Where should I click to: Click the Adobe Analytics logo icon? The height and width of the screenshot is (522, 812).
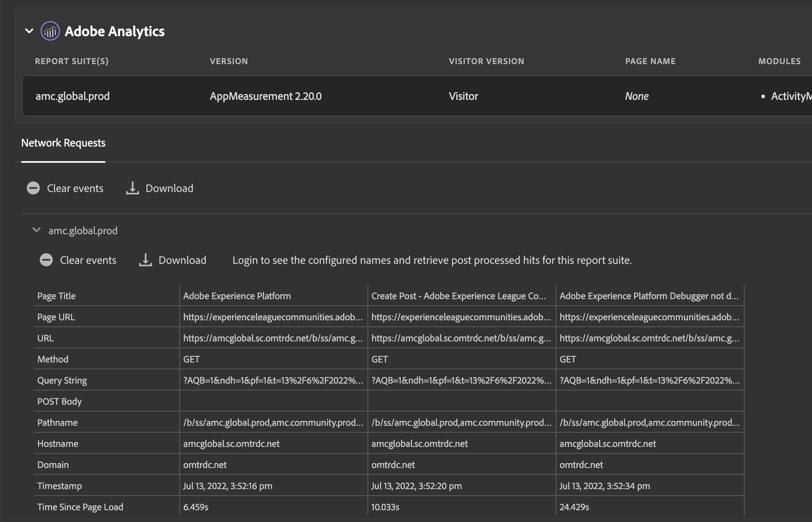tap(50, 31)
